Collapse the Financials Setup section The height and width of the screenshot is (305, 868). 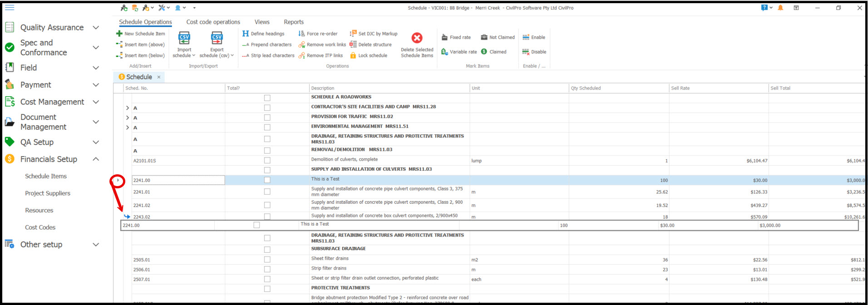[96, 159]
